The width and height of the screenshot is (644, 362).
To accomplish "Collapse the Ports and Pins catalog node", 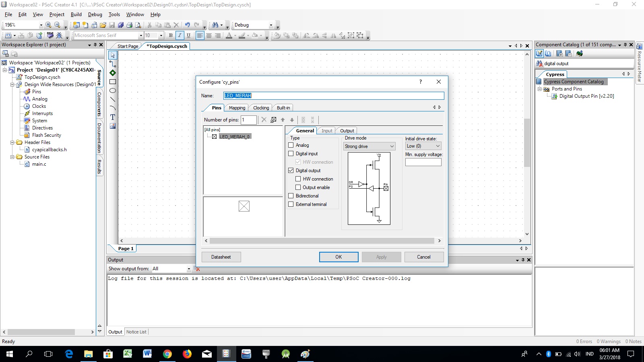I will [x=540, y=89].
